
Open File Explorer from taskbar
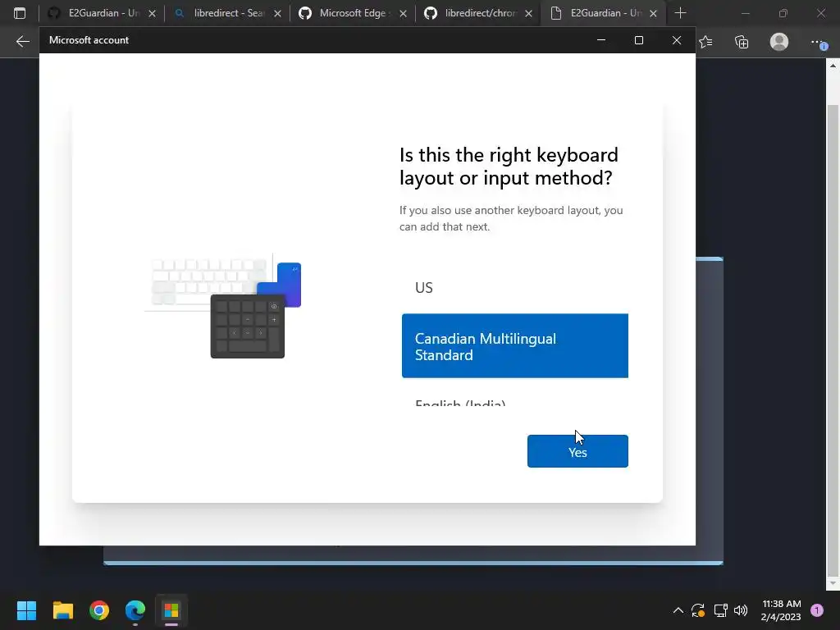(62, 610)
